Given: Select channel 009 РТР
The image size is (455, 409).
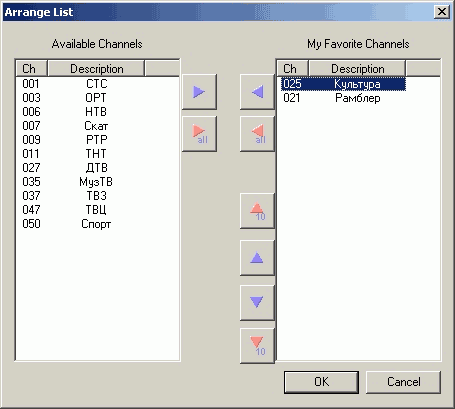Looking at the screenshot, I should pyautogui.click(x=81, y=140).
